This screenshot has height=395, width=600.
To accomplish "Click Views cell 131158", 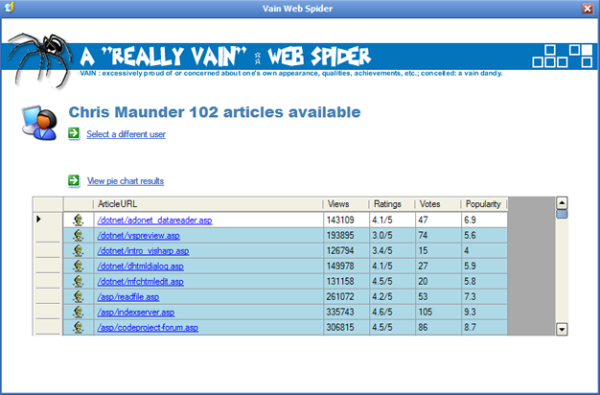I will pos(346,281).
